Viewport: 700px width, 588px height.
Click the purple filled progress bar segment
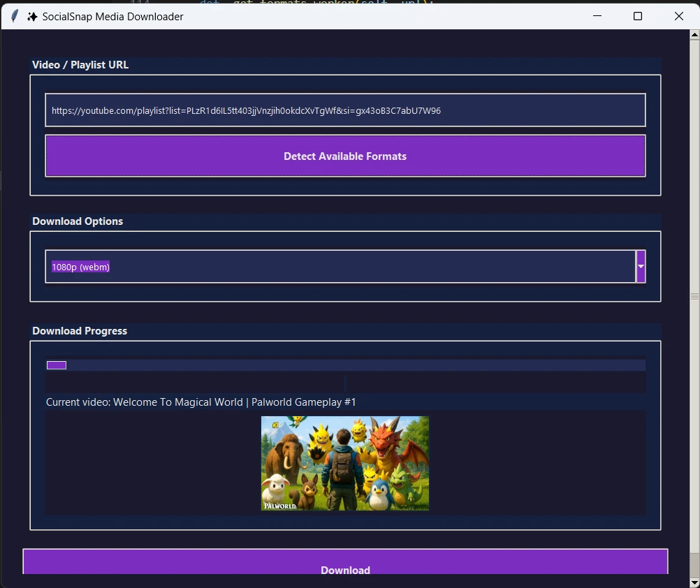57,365
